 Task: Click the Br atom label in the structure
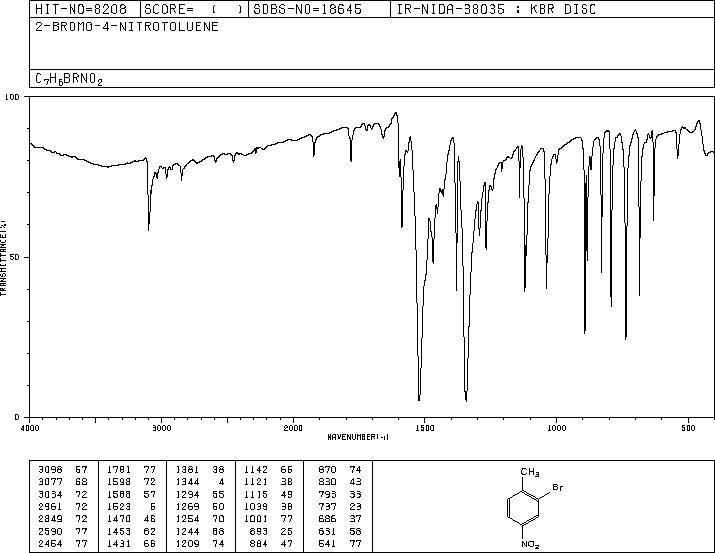pos(558,487)
